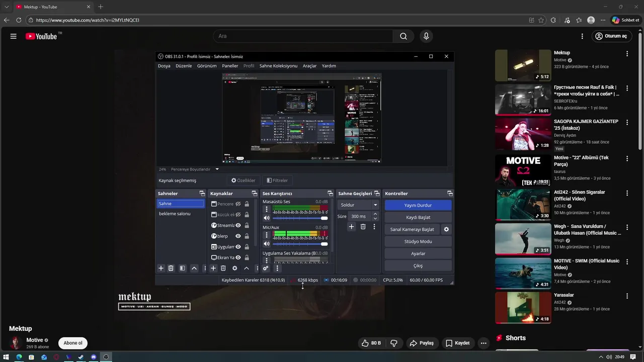This screenshot has width=644, height=362.
Task: Add a scene transition with plus icon
Action: click(352, 227)
